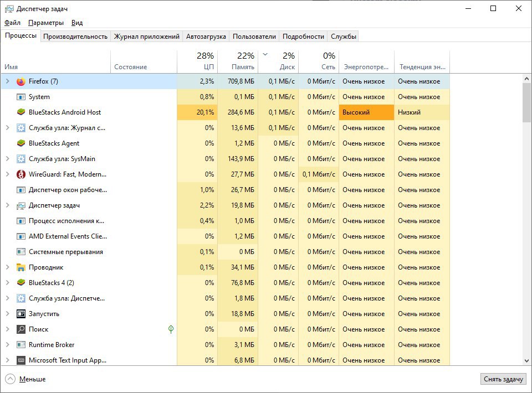The width and height of the screenshot is (532, 393).
Task: Click the Служба узла: SysMain gear icon
Action: pyautogui.click(x=21, y=159)
